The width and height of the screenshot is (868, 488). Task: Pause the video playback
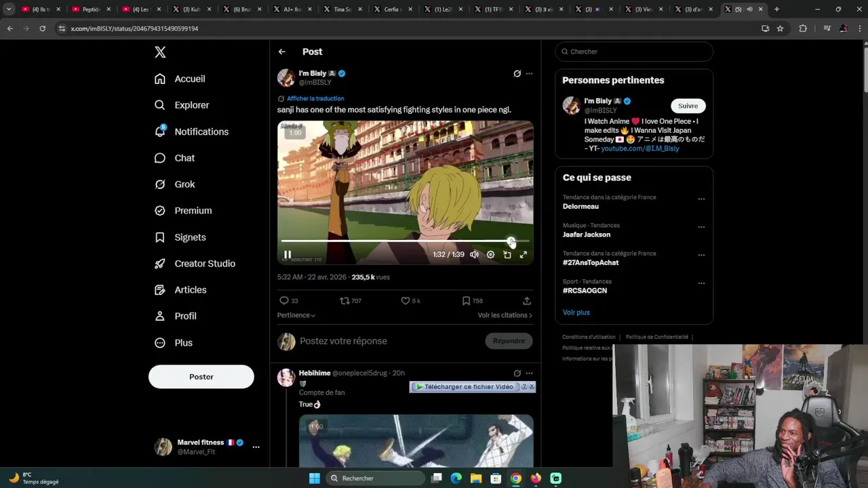(288, 255)
